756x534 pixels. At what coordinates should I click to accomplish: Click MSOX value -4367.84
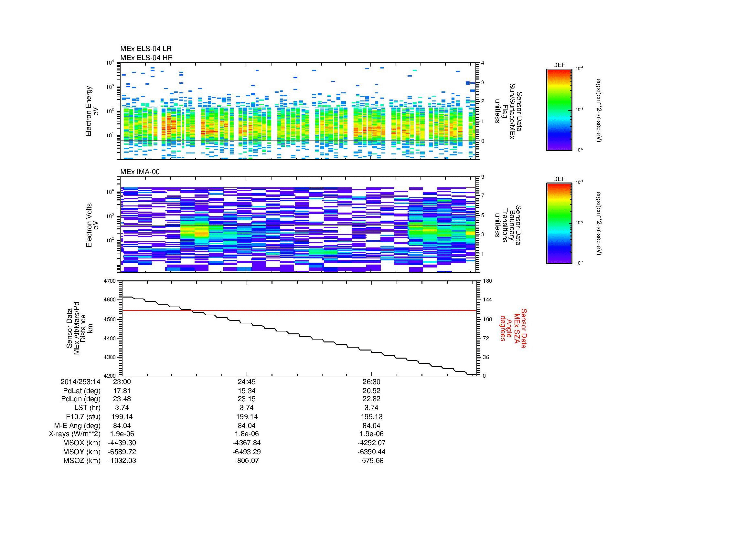pos(247,443)
